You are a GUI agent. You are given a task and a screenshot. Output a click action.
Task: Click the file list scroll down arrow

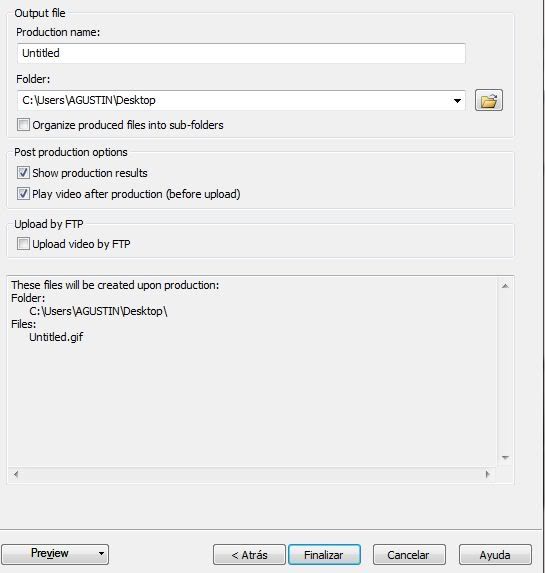click(505, 458)
